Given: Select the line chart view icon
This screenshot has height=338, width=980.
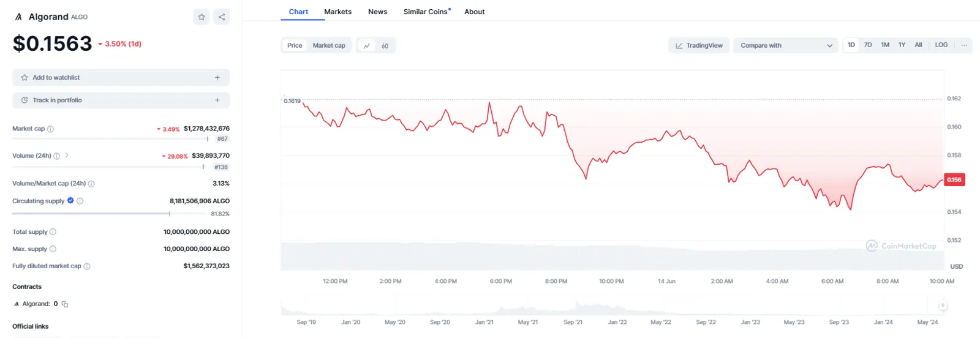Looking at the screenshot, I should click(x=366, y=45).
